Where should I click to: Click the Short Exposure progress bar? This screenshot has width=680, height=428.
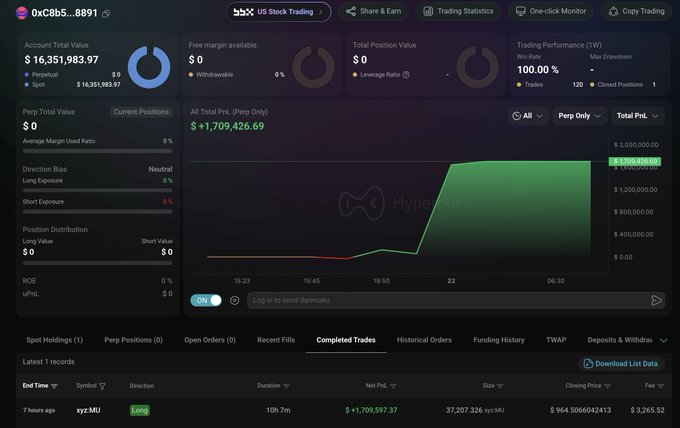coord(97,212)
